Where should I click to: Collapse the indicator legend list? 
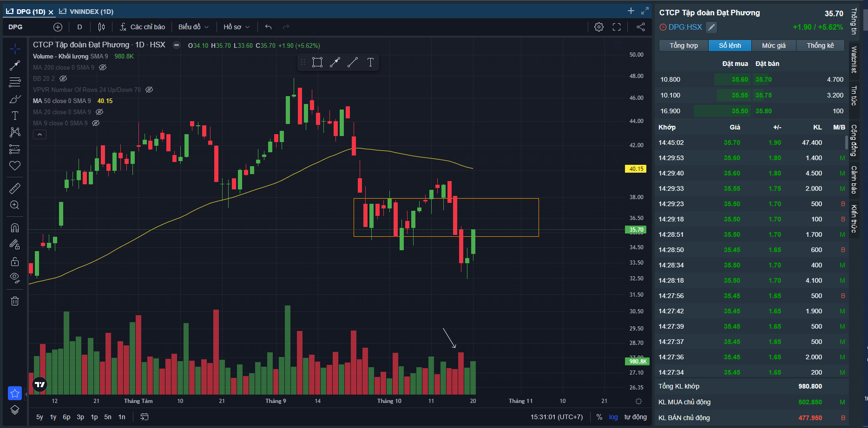39,135
